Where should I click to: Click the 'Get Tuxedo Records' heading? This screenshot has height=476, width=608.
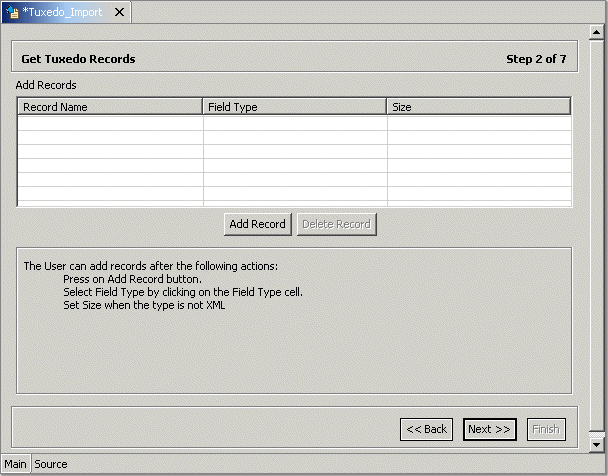point(78,59)
